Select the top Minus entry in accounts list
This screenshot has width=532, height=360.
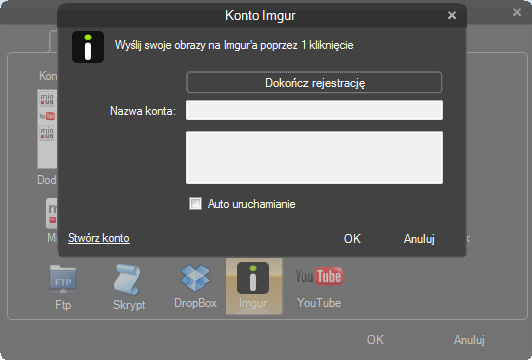pos(48,99)
